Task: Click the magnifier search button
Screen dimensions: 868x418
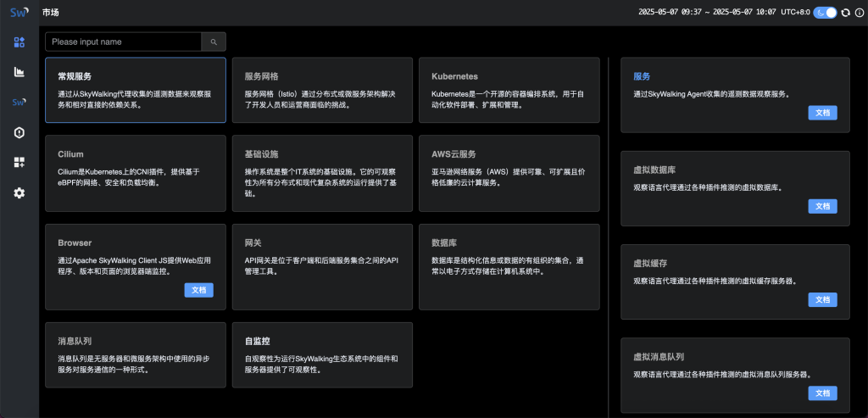Action: (214, 42)
